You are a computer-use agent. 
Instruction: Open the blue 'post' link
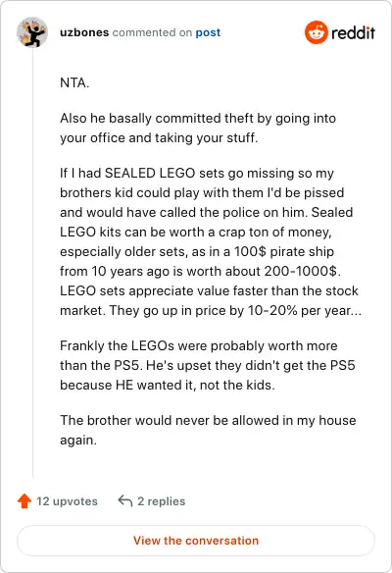pyautogui.click(x=208, y=32)
